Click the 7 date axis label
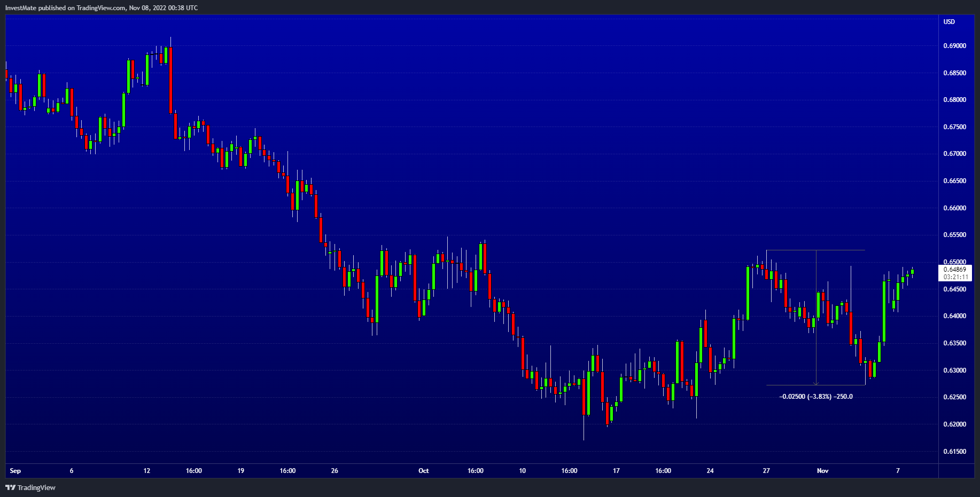This screenshot has height=497, width=980. click(898, 471)
